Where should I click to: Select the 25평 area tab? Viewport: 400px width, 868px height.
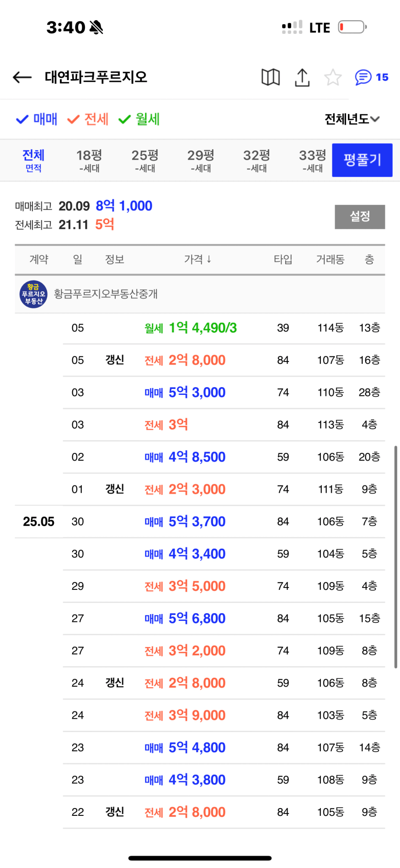pos(145,161)
